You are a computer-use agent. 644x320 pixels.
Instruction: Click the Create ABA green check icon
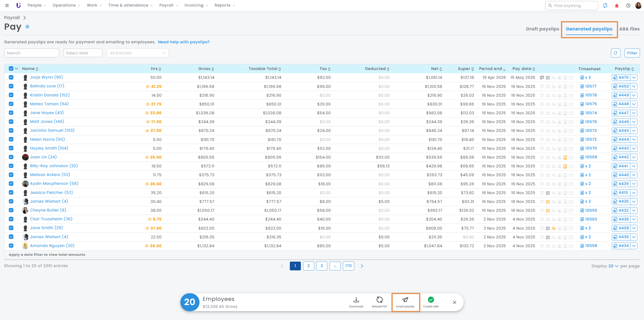[x=431, y=300]
